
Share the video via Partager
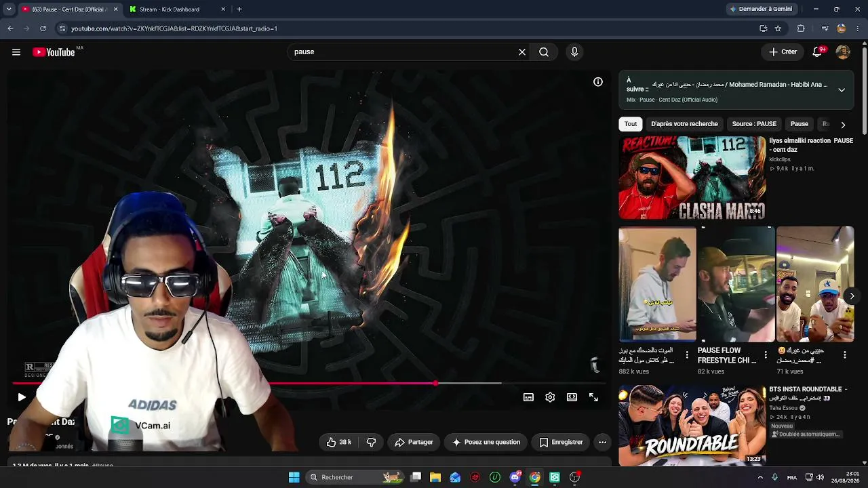414,442
